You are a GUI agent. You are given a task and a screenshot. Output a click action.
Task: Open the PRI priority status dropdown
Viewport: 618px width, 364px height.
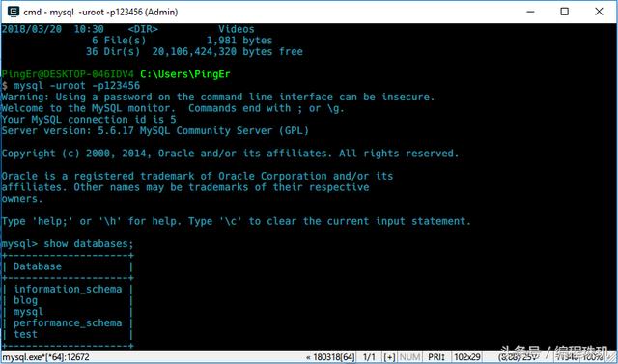pyautogui.click(x=436, y=357)
